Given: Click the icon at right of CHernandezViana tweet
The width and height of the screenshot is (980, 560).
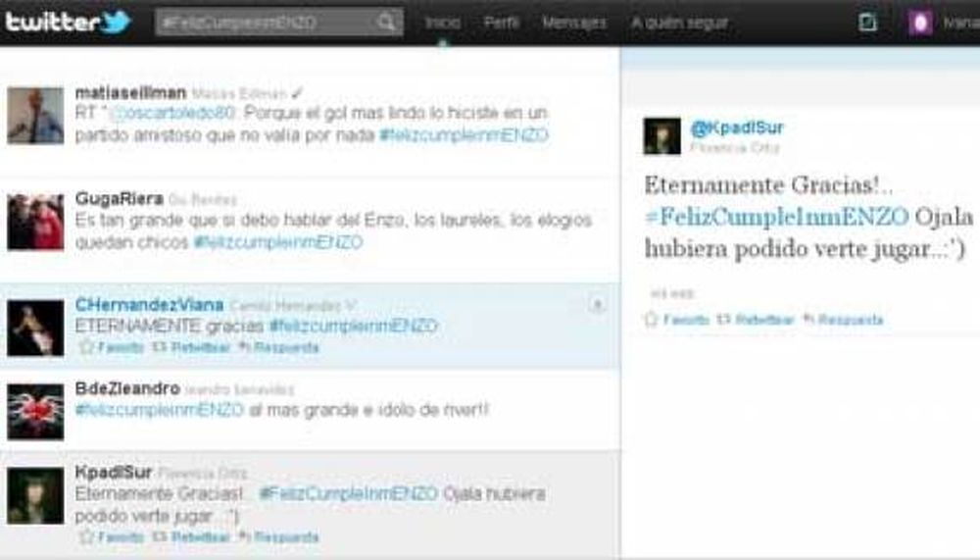Looking at the screenshot, I should click(597, 305).
